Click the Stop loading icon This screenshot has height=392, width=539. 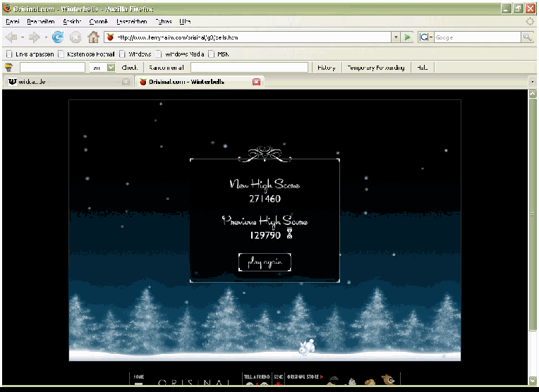tap(75, 37)
